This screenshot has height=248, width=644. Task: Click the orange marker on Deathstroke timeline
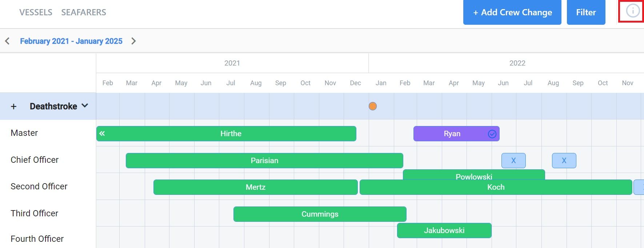coord(373,106)
